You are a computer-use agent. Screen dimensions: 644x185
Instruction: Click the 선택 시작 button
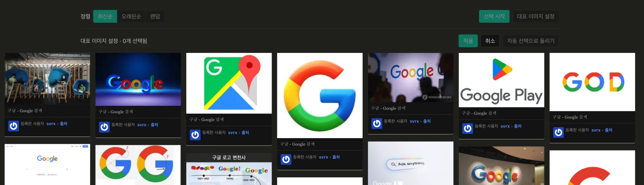(x=494, y=16)
